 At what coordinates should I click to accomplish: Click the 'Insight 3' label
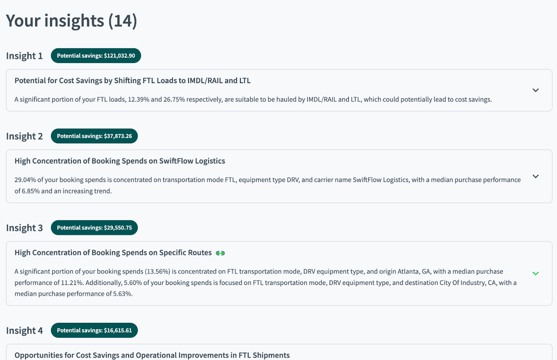[x=24, y=228]
